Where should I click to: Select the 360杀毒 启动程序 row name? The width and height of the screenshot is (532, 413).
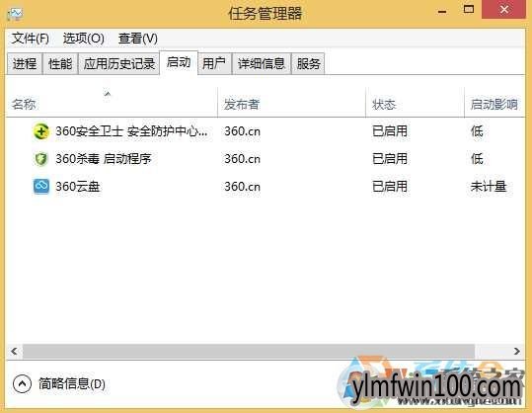[104, 159]
